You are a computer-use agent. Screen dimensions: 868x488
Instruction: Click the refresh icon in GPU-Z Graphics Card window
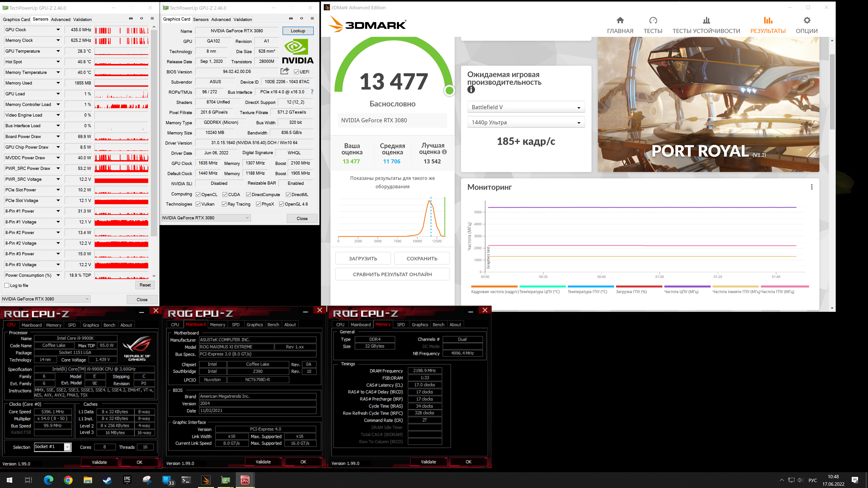pyautogui.click(x=302, y=19)
